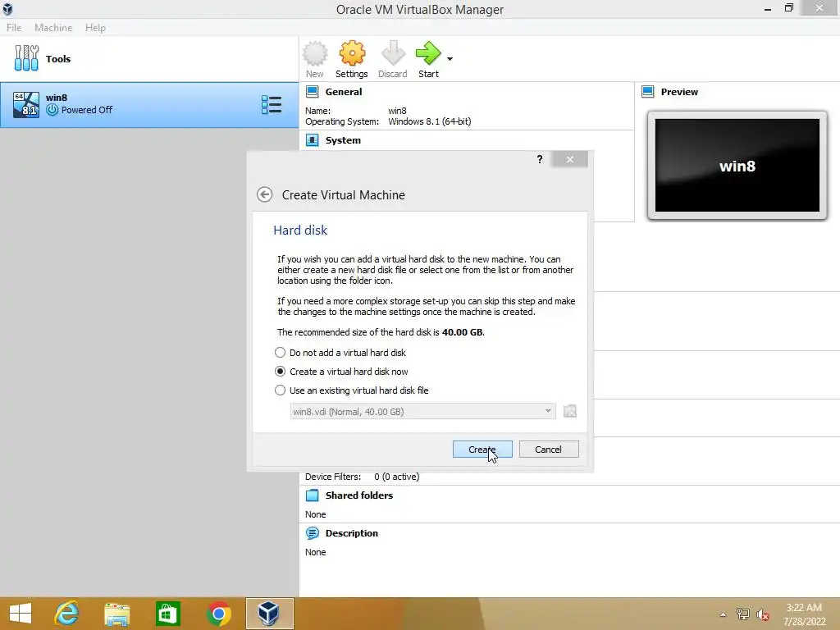Click the Cancel button

tap(549, 450)
